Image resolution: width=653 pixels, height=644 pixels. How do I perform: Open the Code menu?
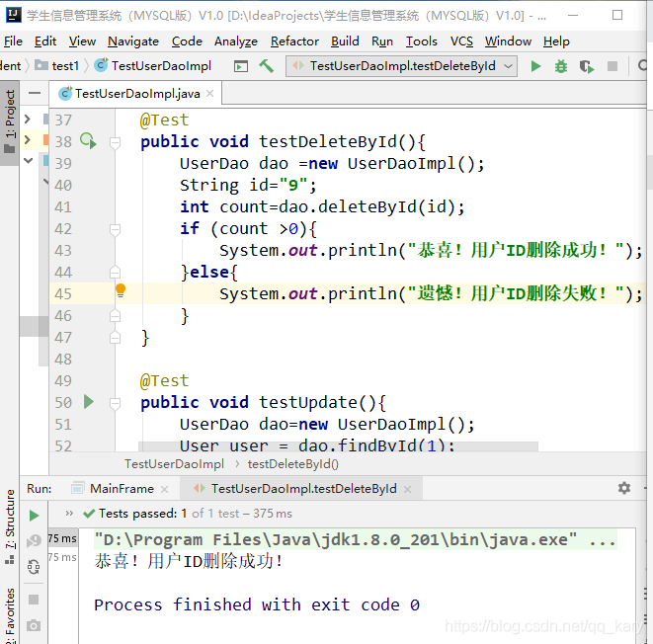[x=187, y=41]
